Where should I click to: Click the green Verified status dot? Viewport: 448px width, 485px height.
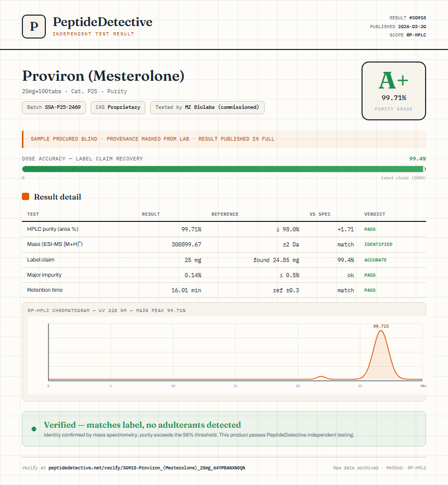point(34,429)
